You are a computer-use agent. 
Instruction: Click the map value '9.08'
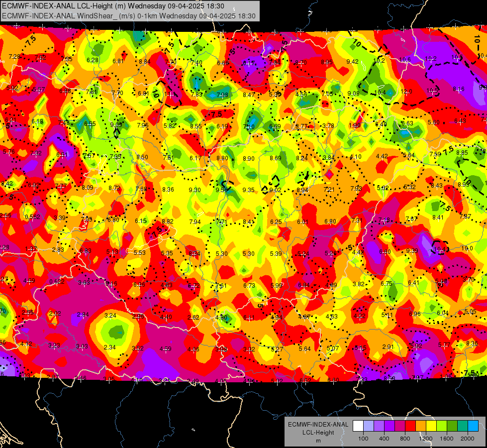click(x=354, y=94)
